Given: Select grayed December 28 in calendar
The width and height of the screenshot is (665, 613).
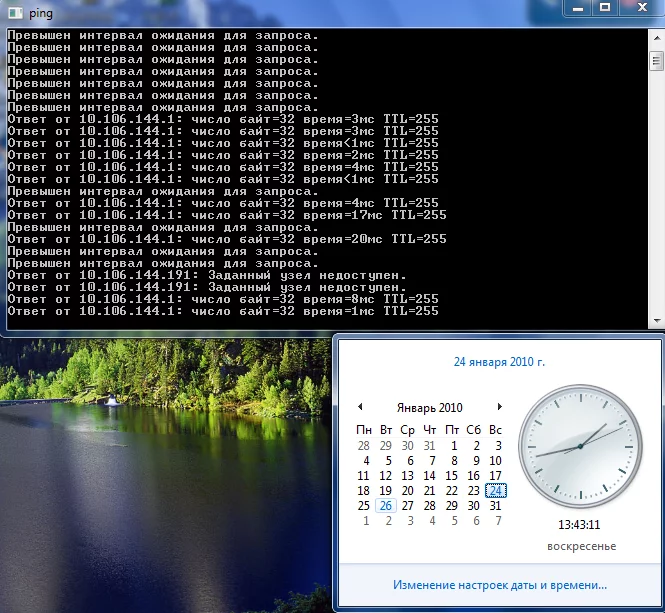Looking at the screenshot, I should pyautogui.click(x=364, y=446).
